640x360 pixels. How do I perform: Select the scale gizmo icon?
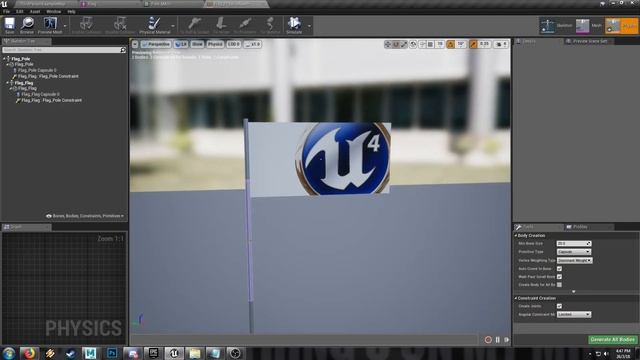pyautogui.click(x=404, y=44)
